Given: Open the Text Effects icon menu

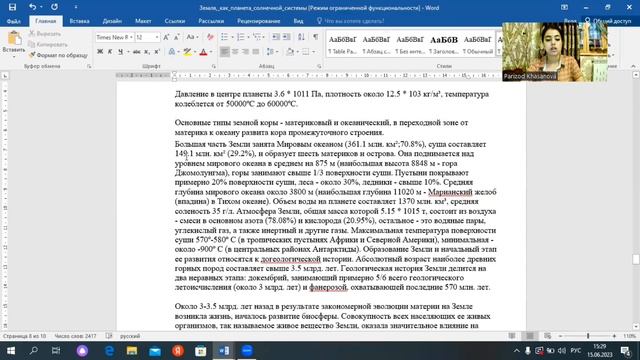Looking at the screenshot, I should (x=172, y=52).
